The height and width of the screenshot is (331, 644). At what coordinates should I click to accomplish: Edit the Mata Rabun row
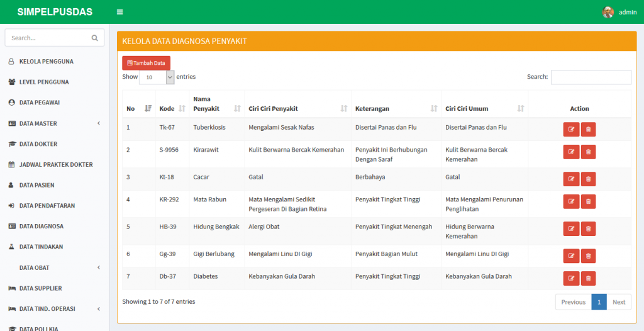point(571,201)
